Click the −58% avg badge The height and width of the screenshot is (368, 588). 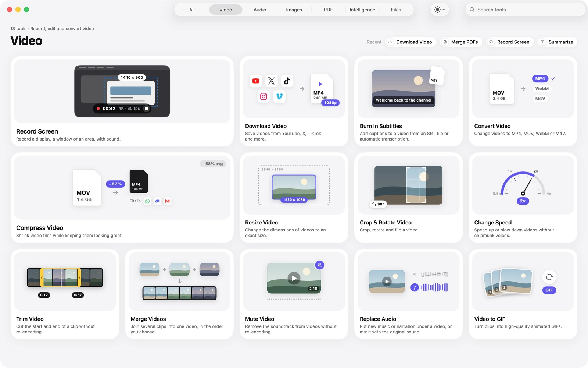[213, 164]
